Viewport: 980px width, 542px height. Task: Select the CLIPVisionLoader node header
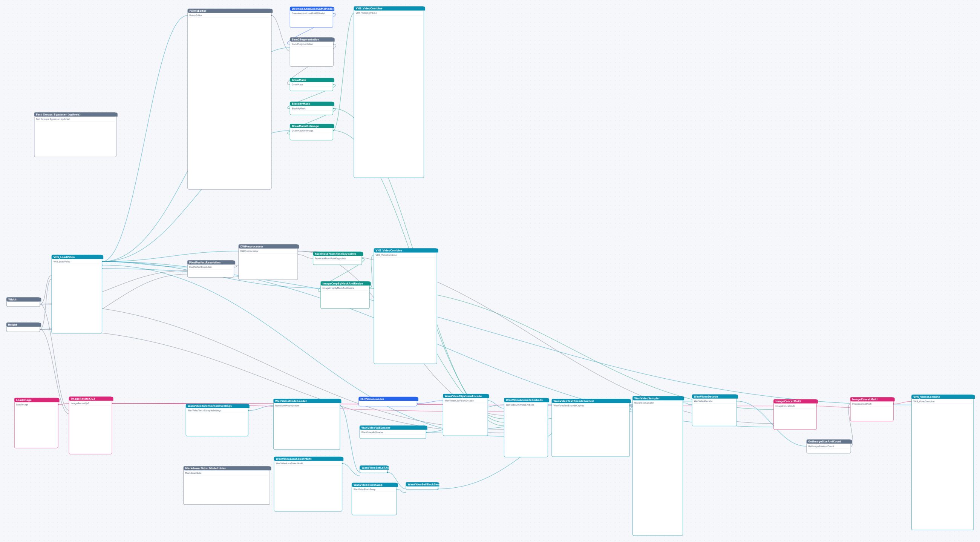click(388, 399)
